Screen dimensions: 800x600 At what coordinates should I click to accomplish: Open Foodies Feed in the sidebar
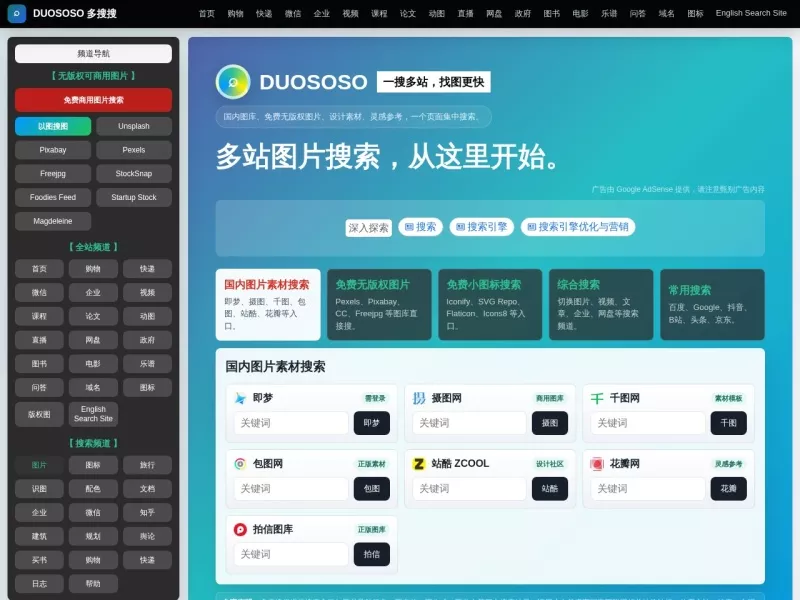[53, 197]
